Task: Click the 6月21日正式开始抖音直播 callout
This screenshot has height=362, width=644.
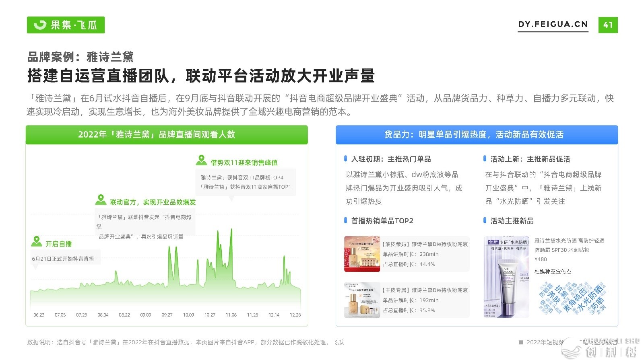Action: (x=63, y=259)
